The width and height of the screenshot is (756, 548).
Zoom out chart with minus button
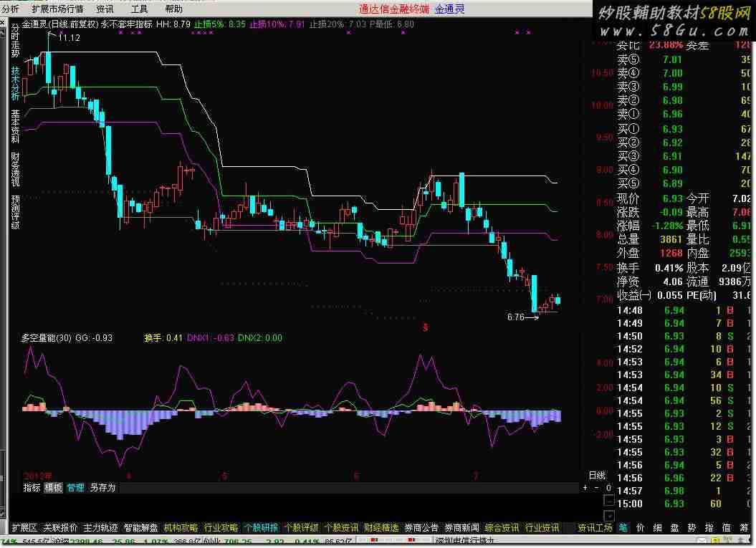[596, 488]
